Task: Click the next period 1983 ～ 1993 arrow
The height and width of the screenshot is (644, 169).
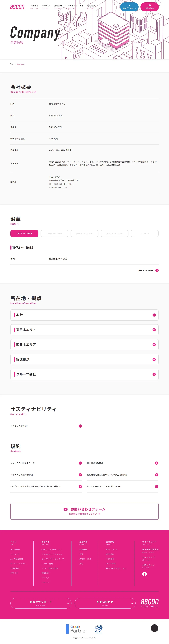Action: point(157,270)
